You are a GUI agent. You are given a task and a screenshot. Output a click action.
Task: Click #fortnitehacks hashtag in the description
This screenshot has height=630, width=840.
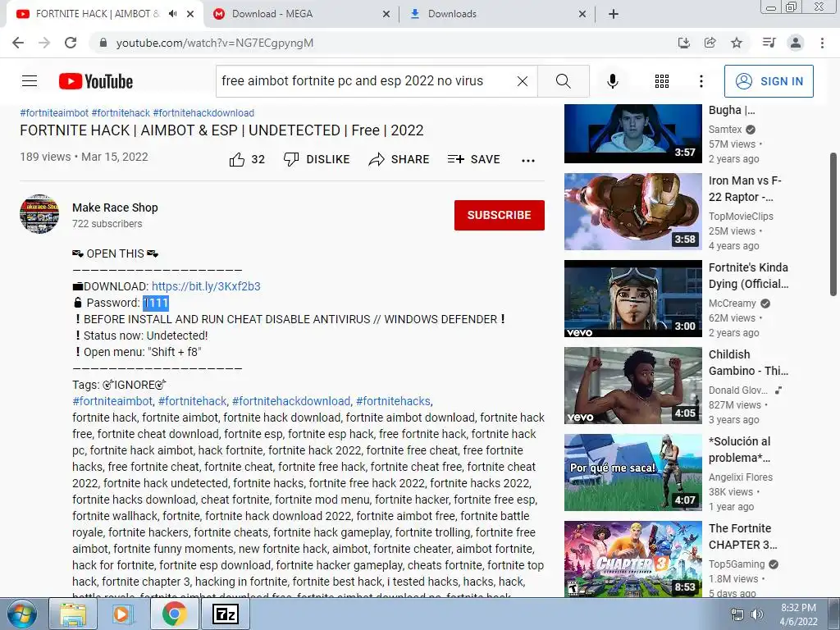point(393,401)
